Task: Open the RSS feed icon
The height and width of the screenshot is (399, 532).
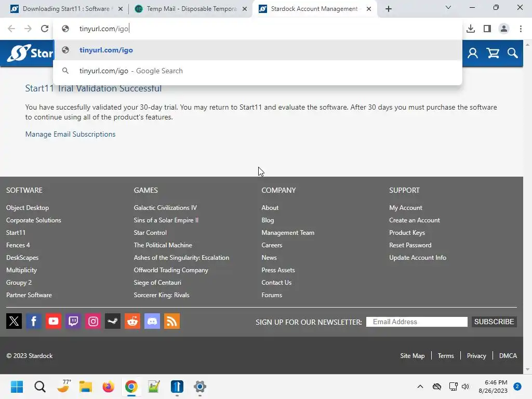Action: (x=172, y=321)
